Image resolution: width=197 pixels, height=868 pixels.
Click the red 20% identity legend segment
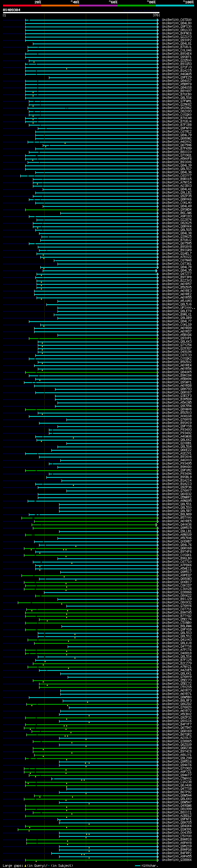pos(22,6)
